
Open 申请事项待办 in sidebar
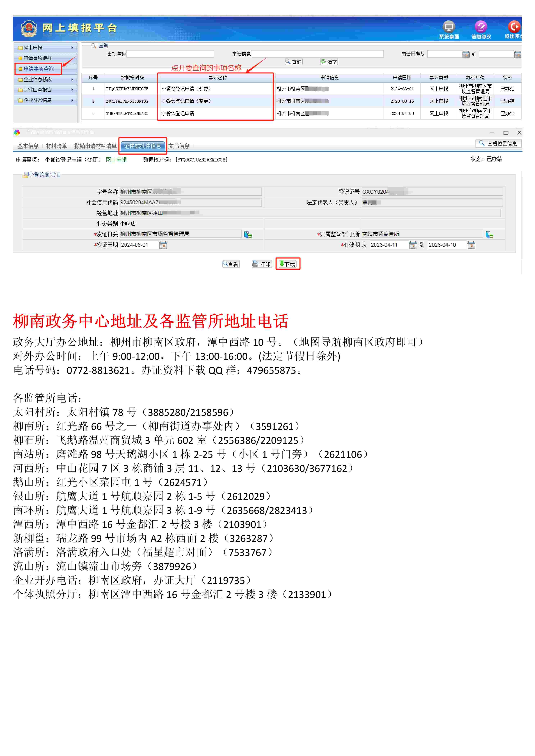tap(45, 58)
